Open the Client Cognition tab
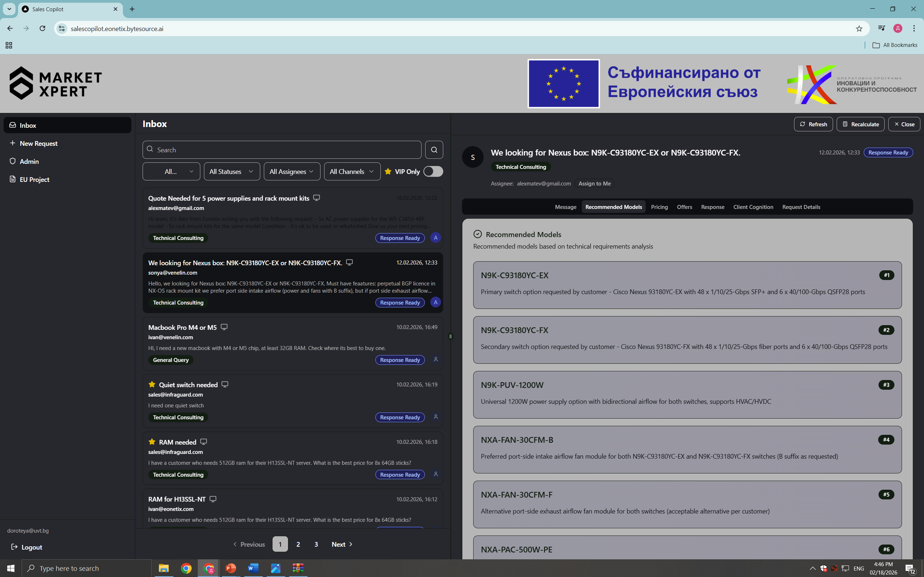Viewport: 924px width, 577px height. click(753, 207)
